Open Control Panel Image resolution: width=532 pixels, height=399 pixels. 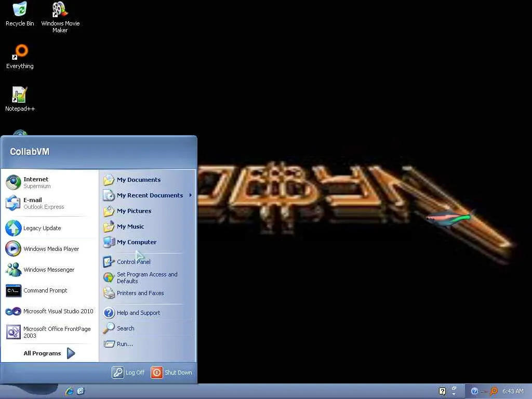(x=148, y=262)
